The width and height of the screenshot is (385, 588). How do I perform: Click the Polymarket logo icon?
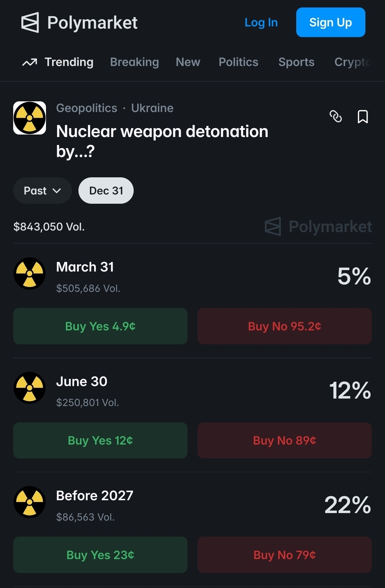point(30,22)
